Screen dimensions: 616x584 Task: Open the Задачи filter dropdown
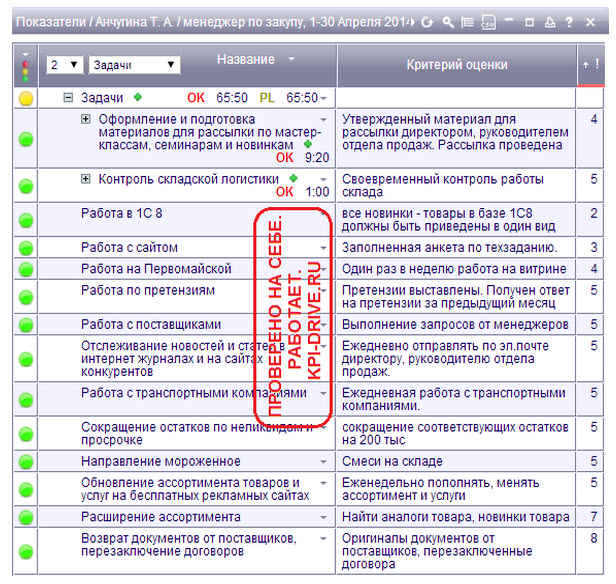pos(134,65)
